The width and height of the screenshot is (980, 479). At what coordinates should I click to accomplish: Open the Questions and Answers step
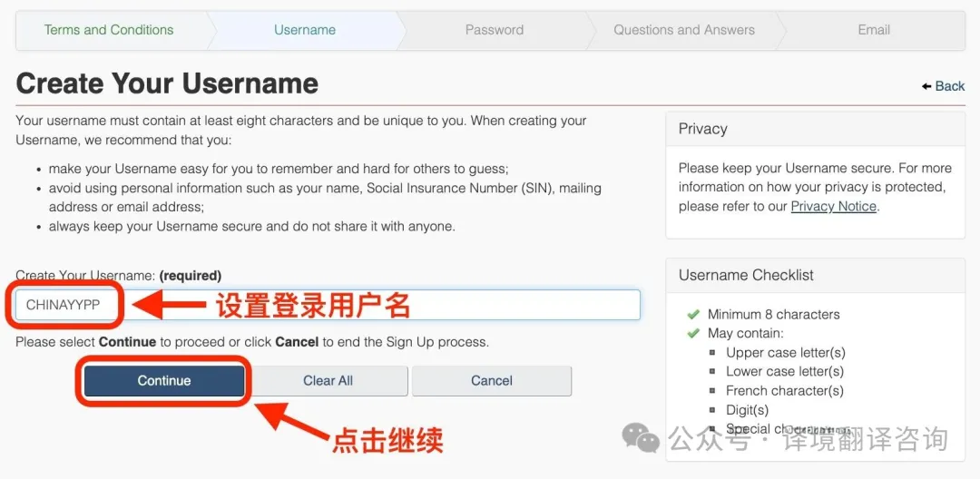coord(684,30)
